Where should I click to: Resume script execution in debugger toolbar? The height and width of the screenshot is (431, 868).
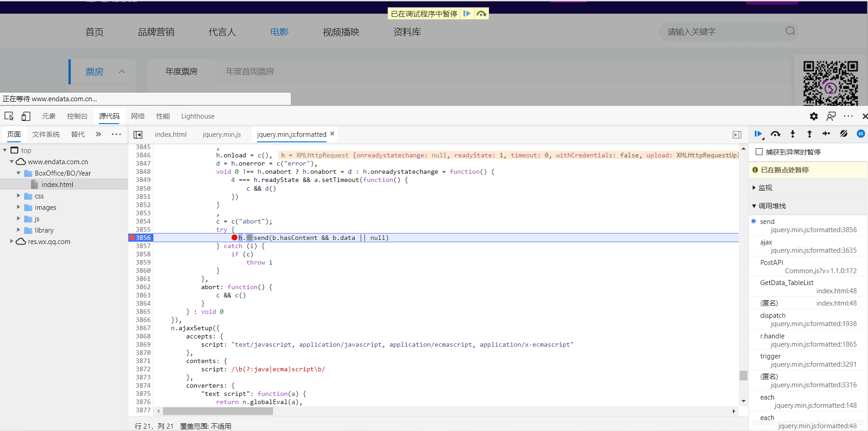click(758, 134)
